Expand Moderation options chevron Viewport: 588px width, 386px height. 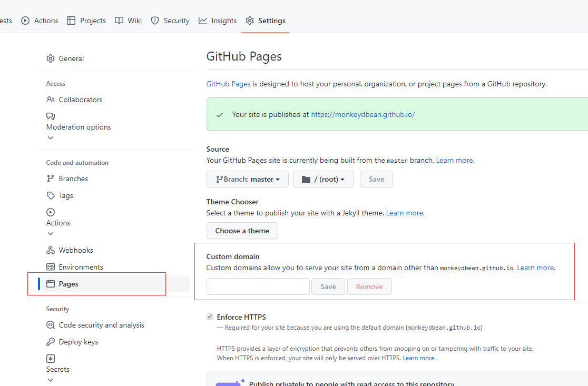tap(51, 138)
